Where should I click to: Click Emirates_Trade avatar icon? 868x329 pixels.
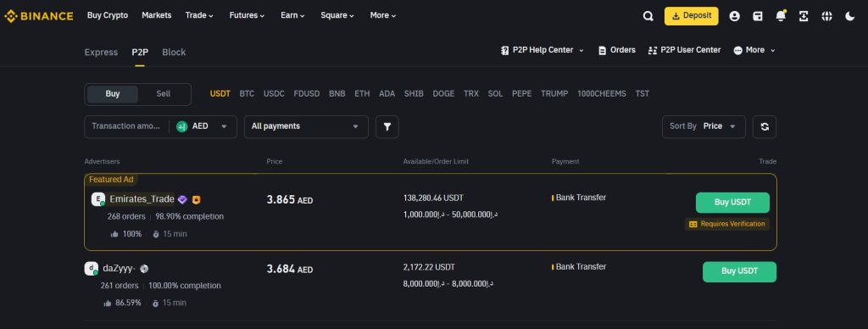click(98, 199)
